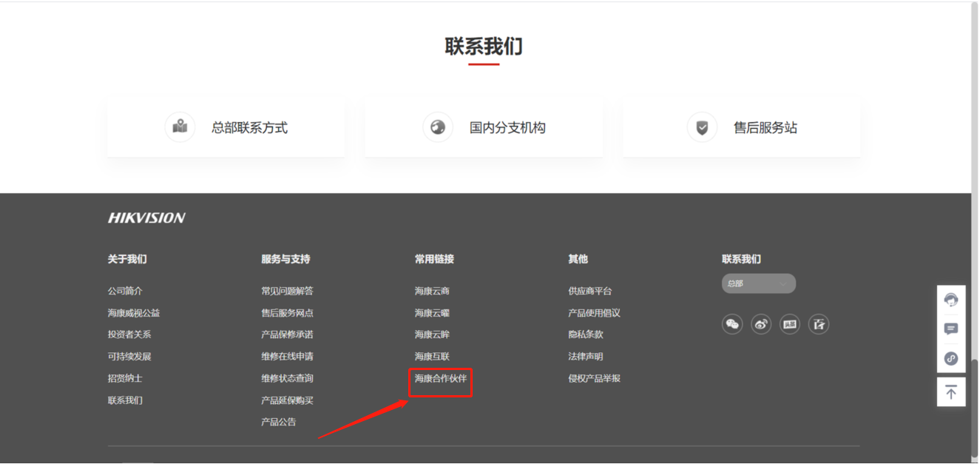
Task: Open 产品延保购买 link
Action: click(287, 400)
